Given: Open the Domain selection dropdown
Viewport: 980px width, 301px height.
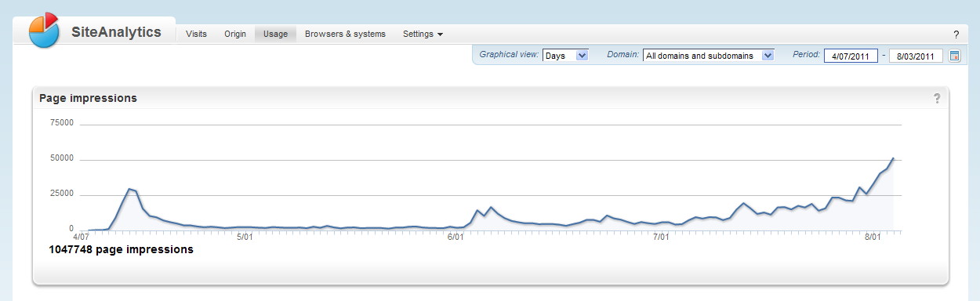Looking at the screenshot, I should coord(709,56).
